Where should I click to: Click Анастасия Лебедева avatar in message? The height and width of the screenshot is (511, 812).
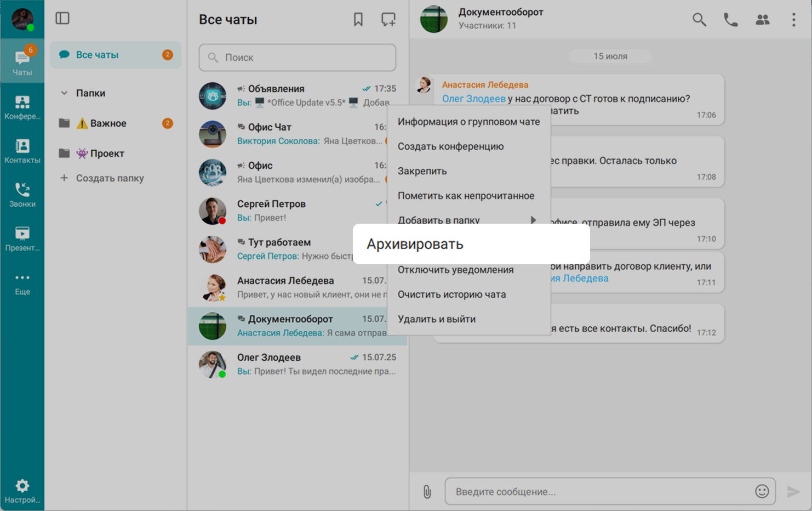coord(424,85)
